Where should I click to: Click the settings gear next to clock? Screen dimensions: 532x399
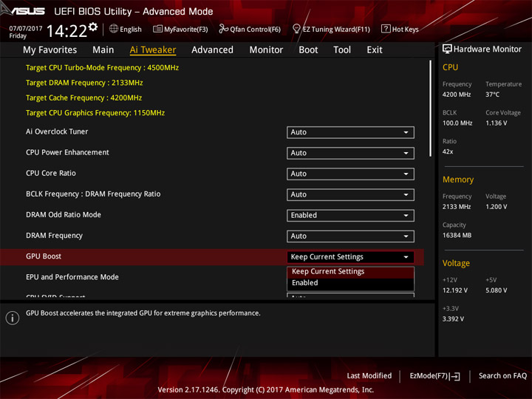pos(93,27)
